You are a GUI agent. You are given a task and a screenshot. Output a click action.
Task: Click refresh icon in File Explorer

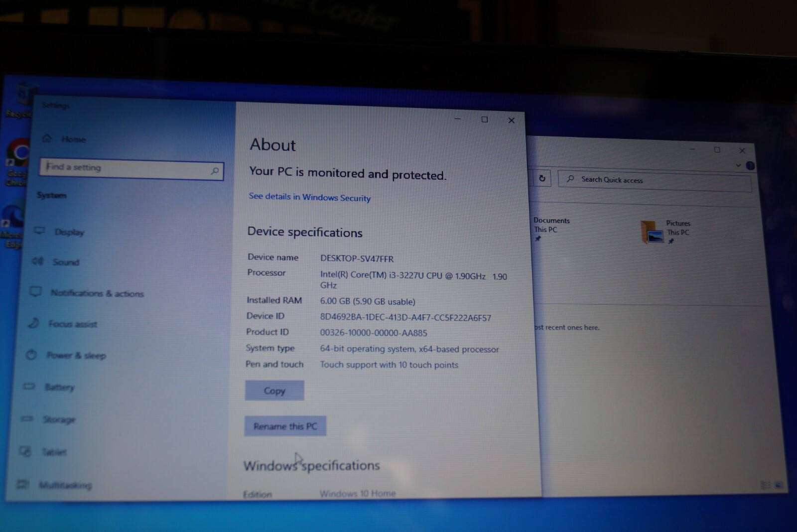[x=542, y=178]
